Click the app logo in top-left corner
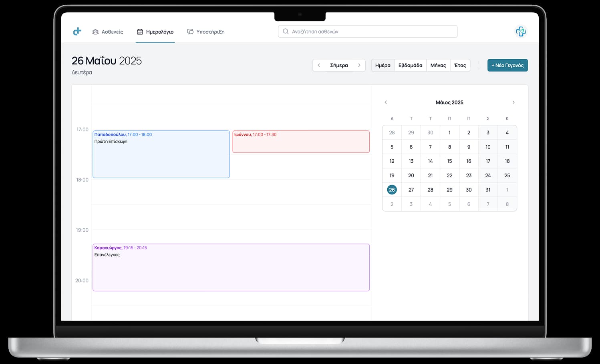The image size is (600, 364). (x=77, y=32)
